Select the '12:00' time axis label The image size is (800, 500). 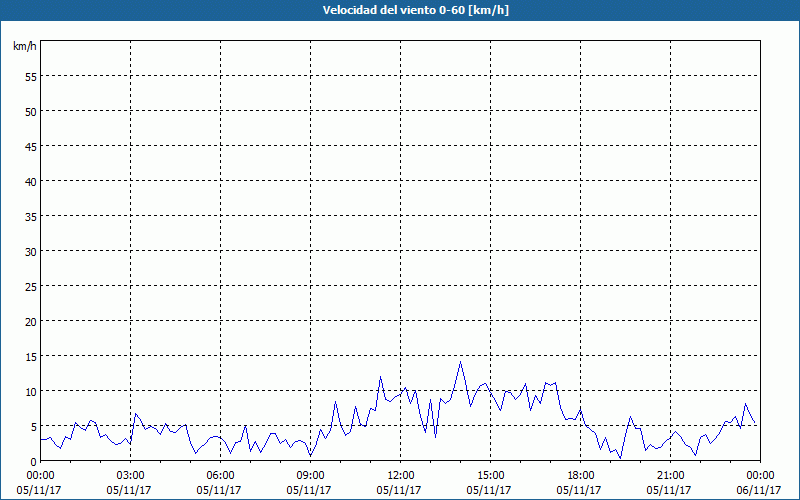(401, 476)
